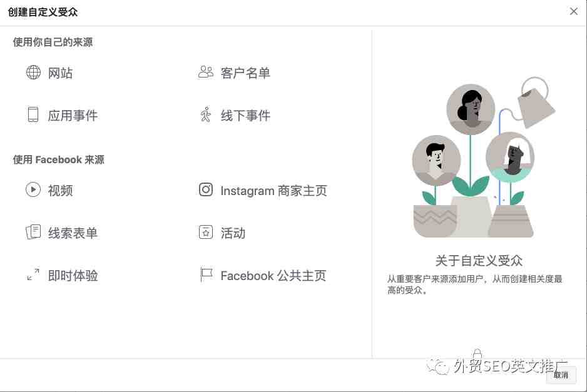Click the globe icon for 网站
This screenshot has width=587, height=392.
tap(33, 72)
